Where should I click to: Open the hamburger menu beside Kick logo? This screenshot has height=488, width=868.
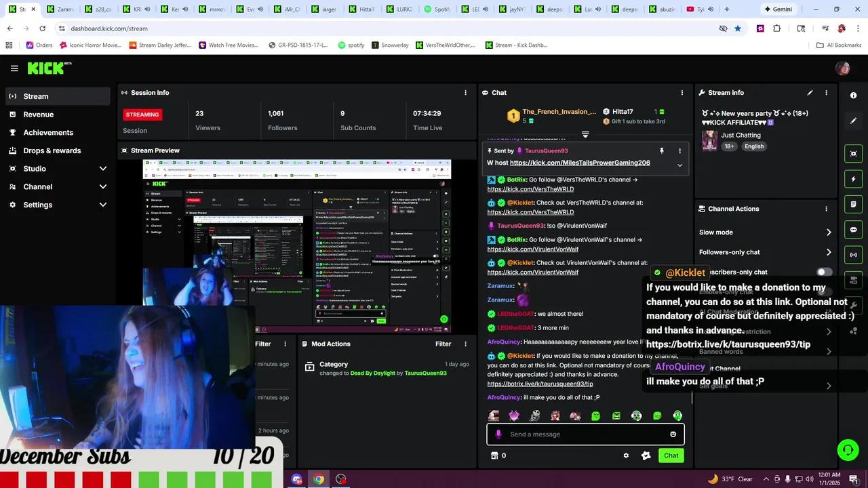(x=14, y=68)
